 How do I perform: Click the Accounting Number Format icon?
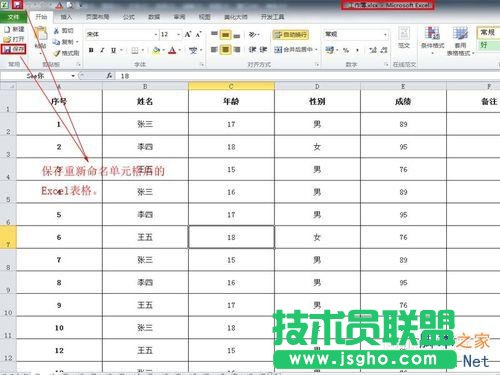click(x=330, y=50)
